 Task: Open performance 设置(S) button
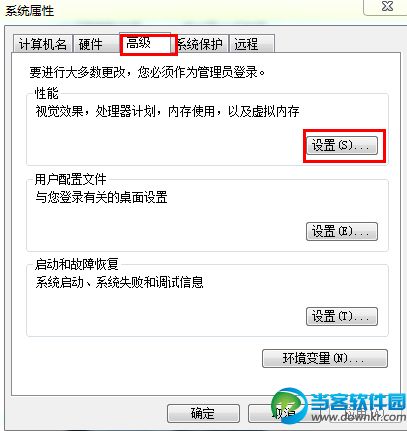342,145
